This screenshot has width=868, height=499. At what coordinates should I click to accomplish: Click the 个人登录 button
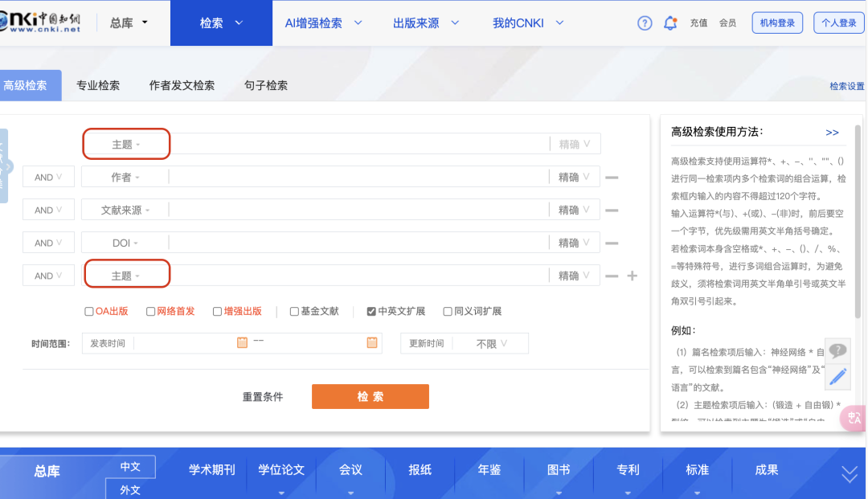pos(838,22)
